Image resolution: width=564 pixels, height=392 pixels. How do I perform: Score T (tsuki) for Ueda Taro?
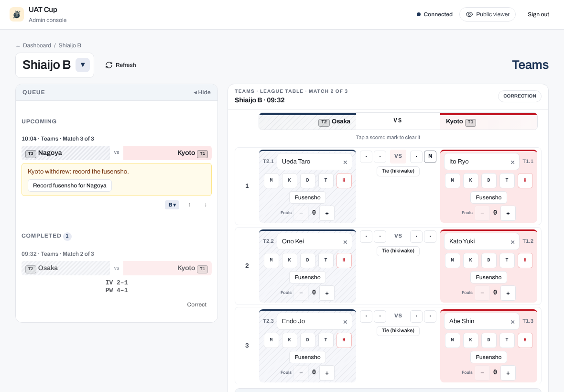325,180
